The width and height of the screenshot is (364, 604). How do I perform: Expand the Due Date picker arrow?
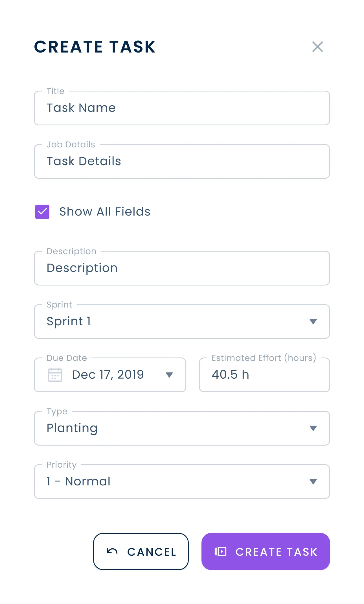pos(169,375)
